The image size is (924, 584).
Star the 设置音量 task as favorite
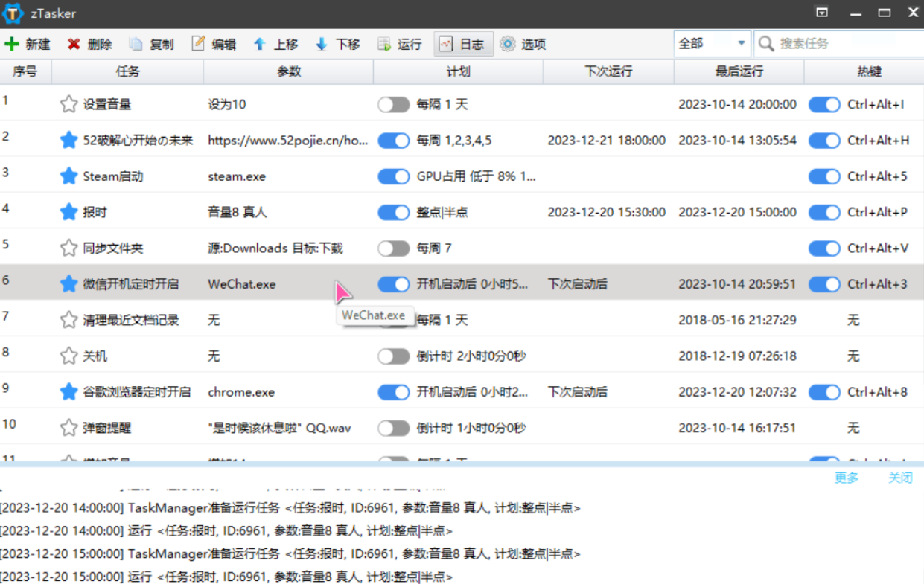(x=68, y=104)
